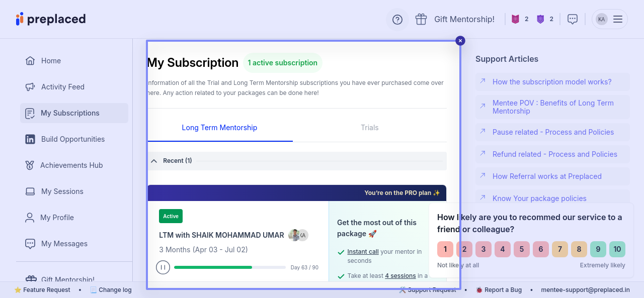Pick rating 7 on the survey

click(x=560, y=249)
